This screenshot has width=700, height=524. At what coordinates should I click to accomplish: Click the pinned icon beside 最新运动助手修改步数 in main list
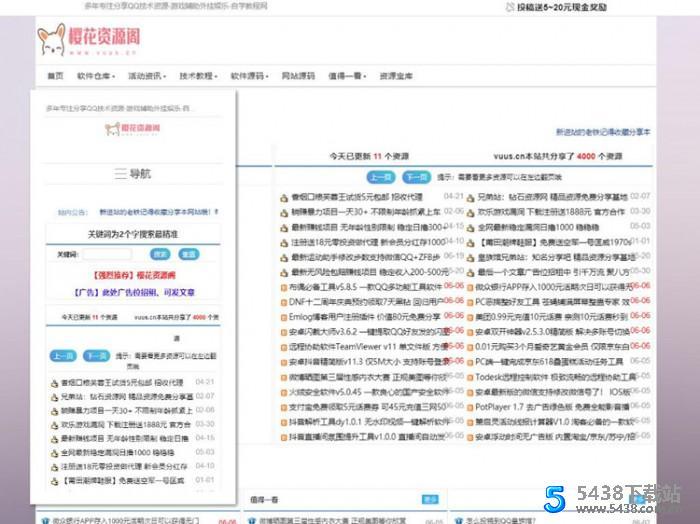[284, 258]
